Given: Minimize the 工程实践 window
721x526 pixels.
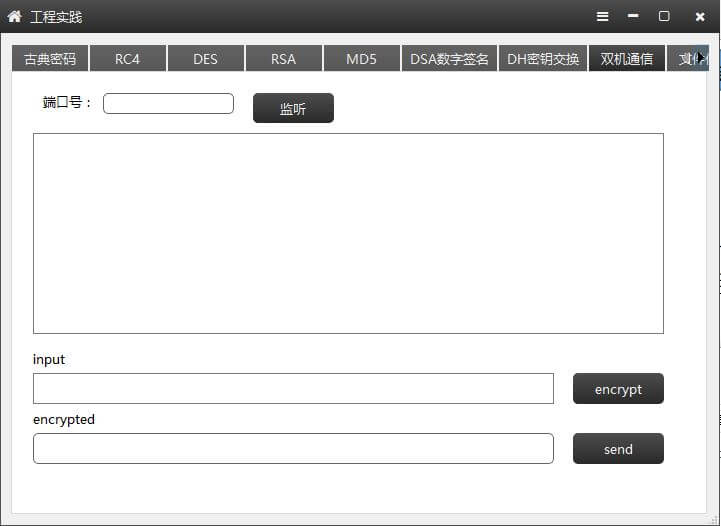Looking at the screenshot, I should tap(633, 16).
